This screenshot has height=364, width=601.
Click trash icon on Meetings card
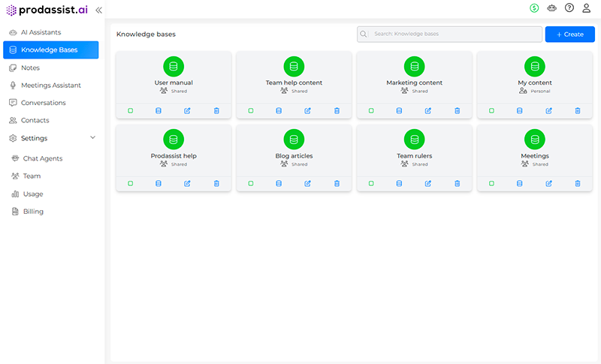point(578,183)
